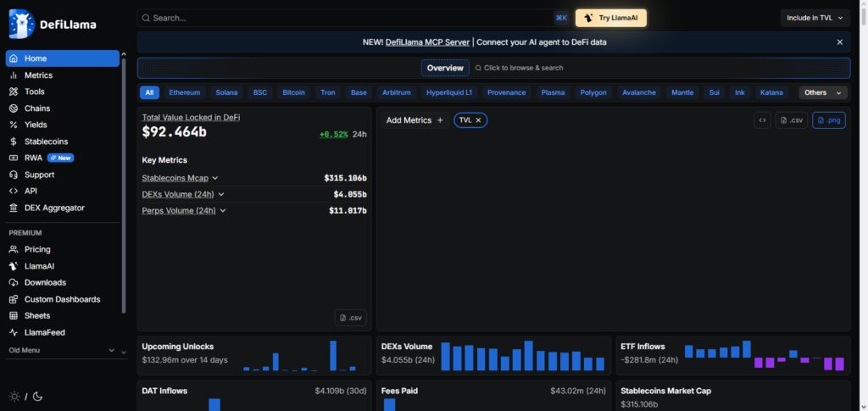Screen dimensions: 868x411
Task: Download the chart as .png
Action: point(829,120)
